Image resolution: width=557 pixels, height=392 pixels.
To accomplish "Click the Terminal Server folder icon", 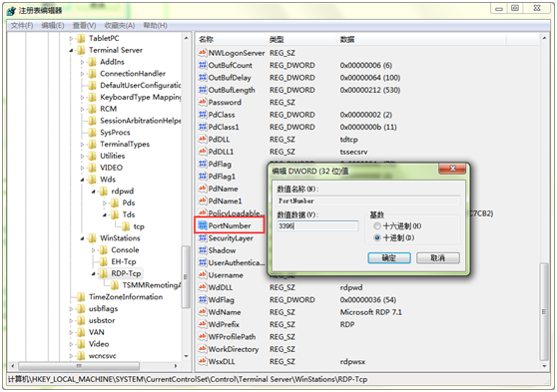I will tap(81, 50).
